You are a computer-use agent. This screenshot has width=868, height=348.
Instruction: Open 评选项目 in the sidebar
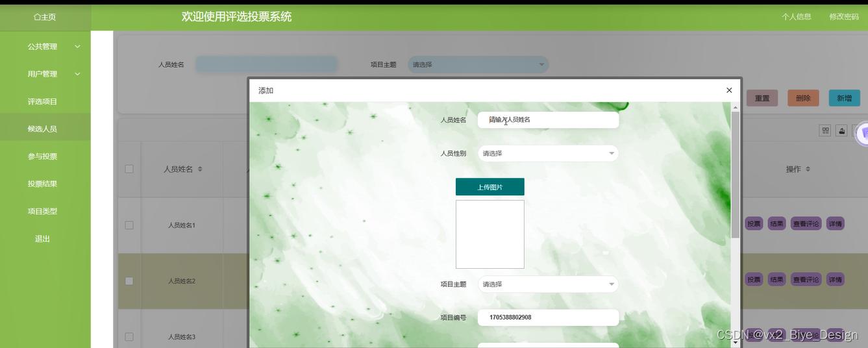42,102
